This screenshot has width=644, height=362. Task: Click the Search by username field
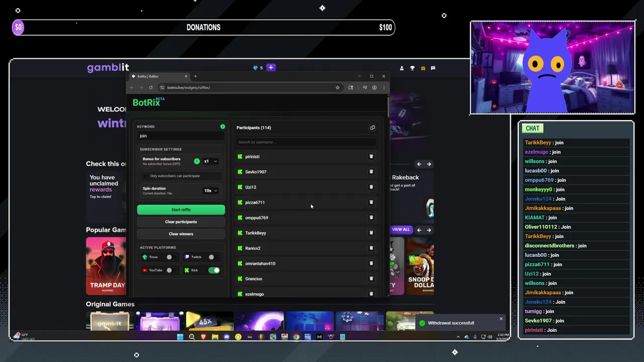[x=306, y=142]
